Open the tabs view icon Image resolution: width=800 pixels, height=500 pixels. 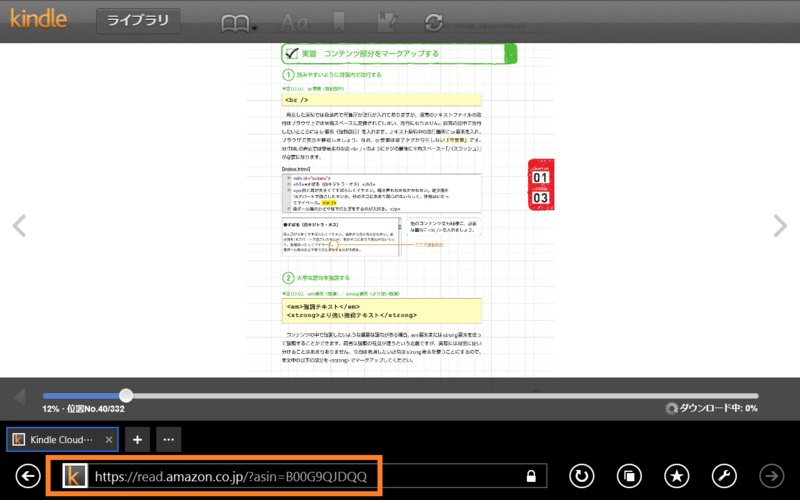point(629,476)
